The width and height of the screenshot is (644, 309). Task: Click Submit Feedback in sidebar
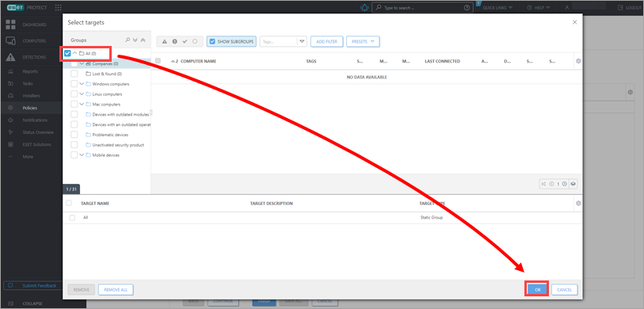click(x=32, y=285)
